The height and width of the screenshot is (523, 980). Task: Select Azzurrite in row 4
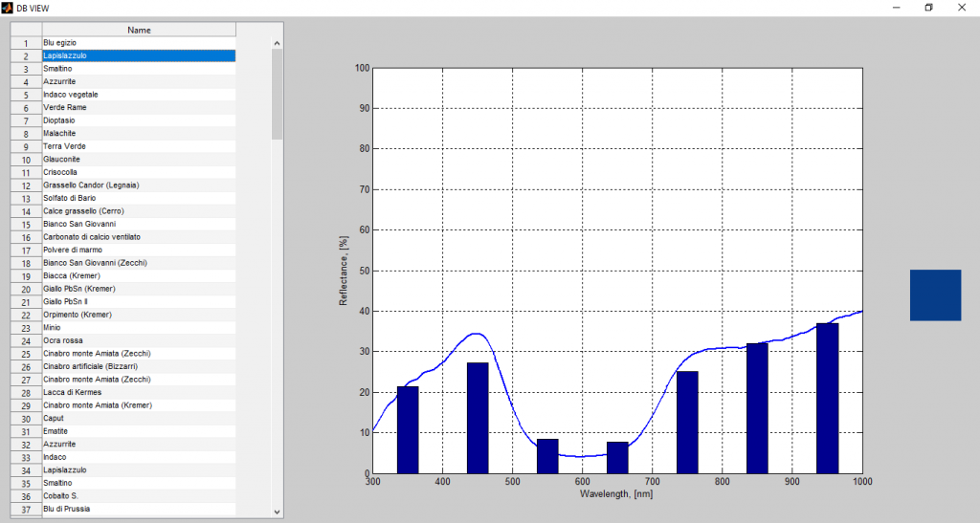(x=139, y=82)
